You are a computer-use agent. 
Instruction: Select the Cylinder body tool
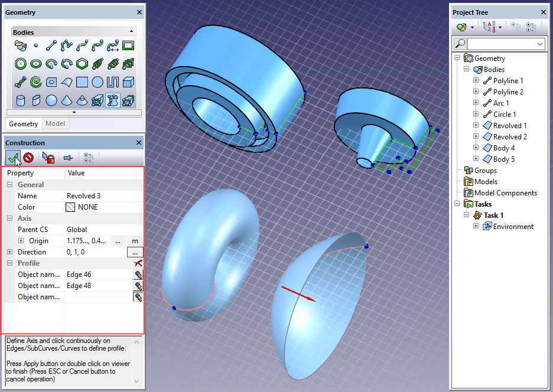[x=21, y=100]
